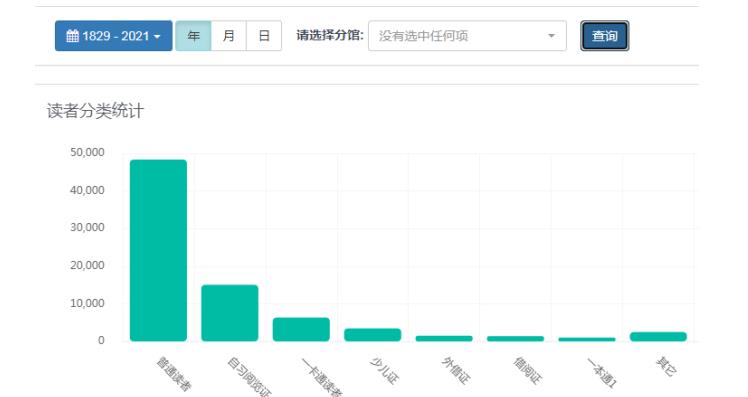Switch to 月 (month) granularity
Screen dimensions: 748x397
coord(229,36)
